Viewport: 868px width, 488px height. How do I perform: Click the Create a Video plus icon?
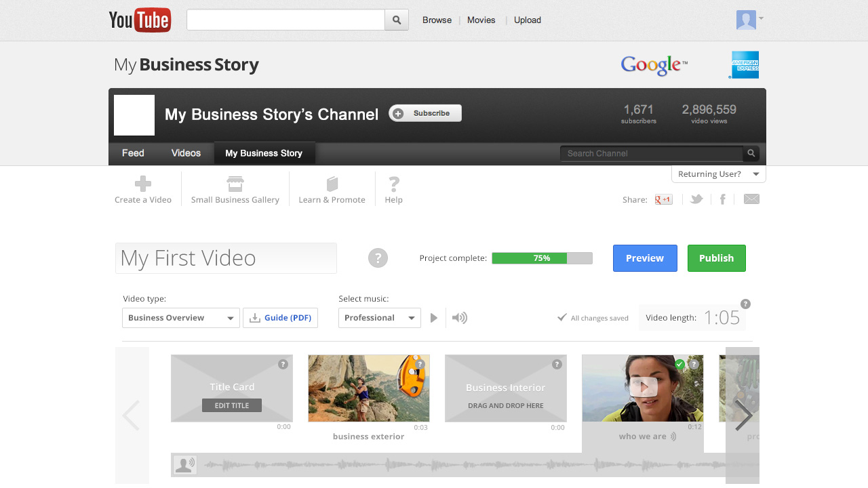click(x=142, y=184)
